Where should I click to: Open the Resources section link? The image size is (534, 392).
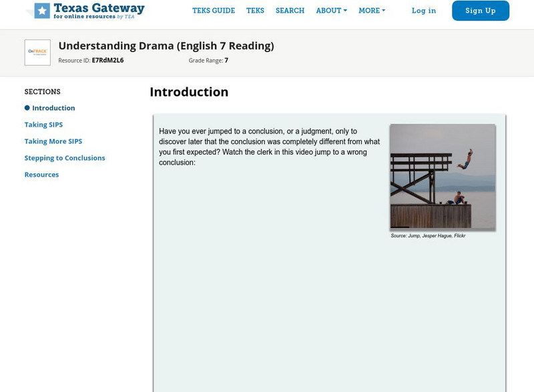[x=41, y=175]
